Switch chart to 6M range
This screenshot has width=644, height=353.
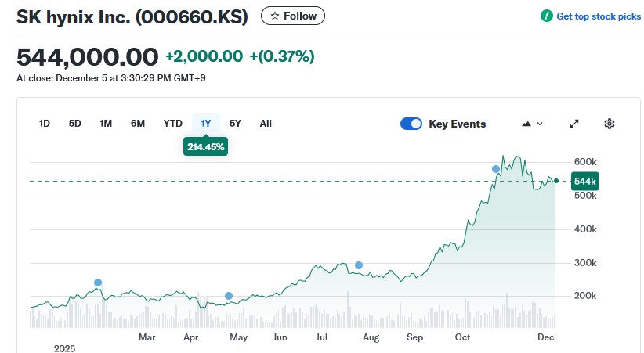(x=138, y=124)
